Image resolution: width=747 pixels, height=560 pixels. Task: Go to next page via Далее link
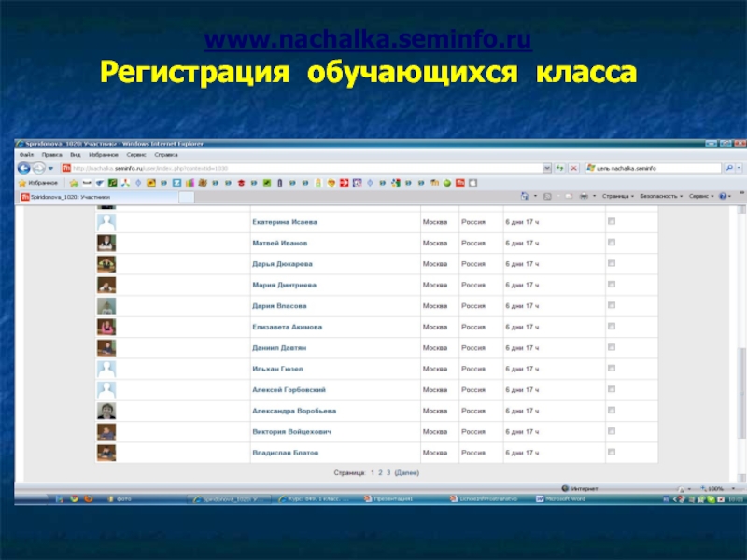pyautogui.click(x=407, y=474)
